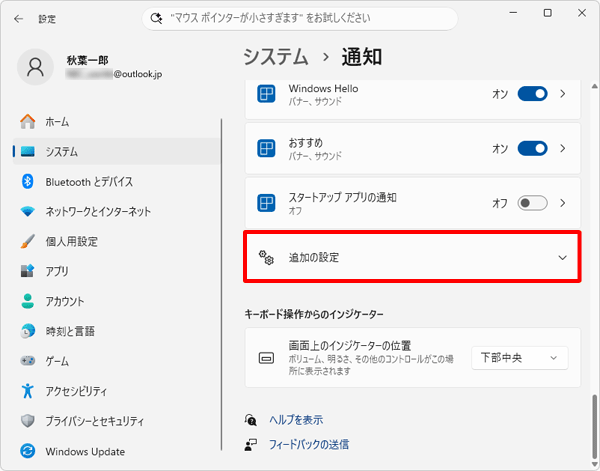The image size is (600, 471).
Task: Click the Windows Update sync icon
Action: (x=28, y=451)
